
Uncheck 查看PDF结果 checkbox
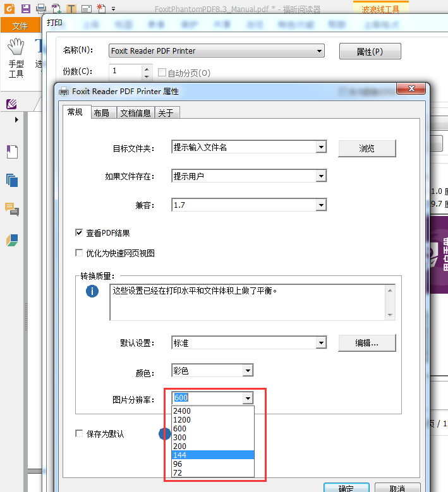tap(79, 232)
